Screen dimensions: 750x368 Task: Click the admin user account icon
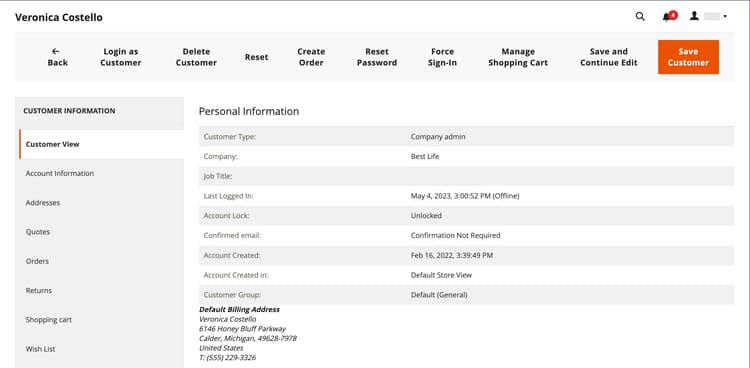point(694,16)
